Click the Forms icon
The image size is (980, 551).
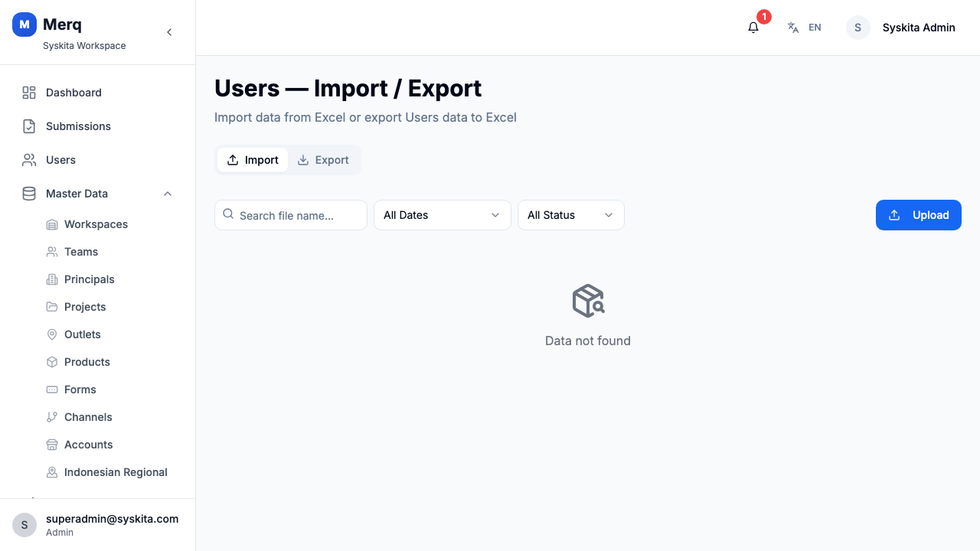coord(52,390)
